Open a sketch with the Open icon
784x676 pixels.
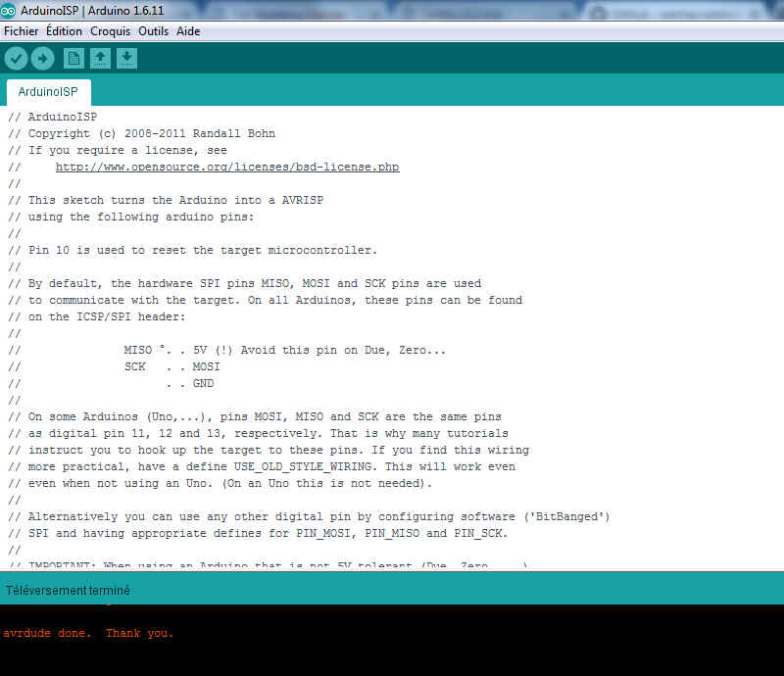[x=101, y=58]
